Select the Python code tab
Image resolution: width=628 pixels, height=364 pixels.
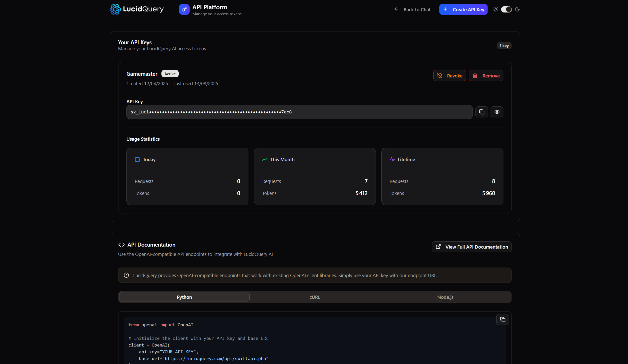point(184,297)
